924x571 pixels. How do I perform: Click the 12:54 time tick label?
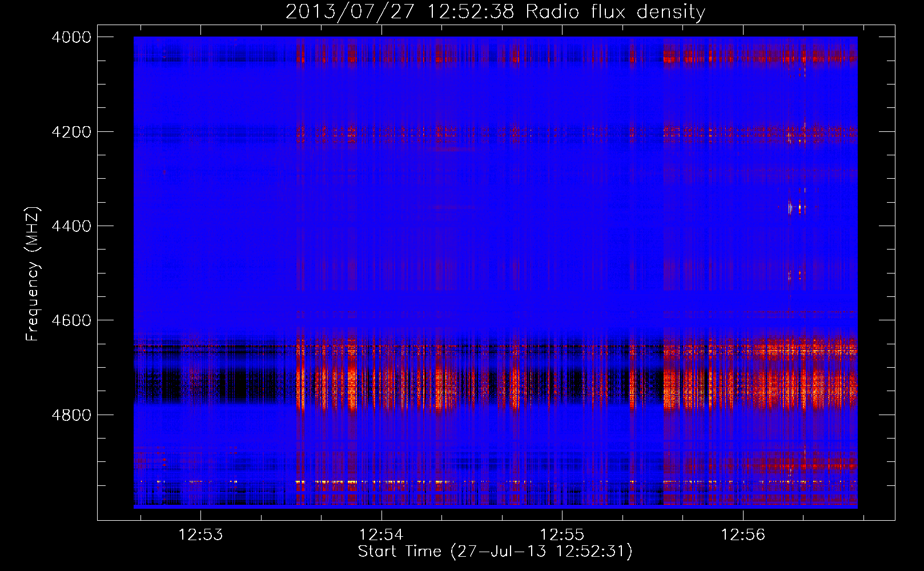point(381,535)
